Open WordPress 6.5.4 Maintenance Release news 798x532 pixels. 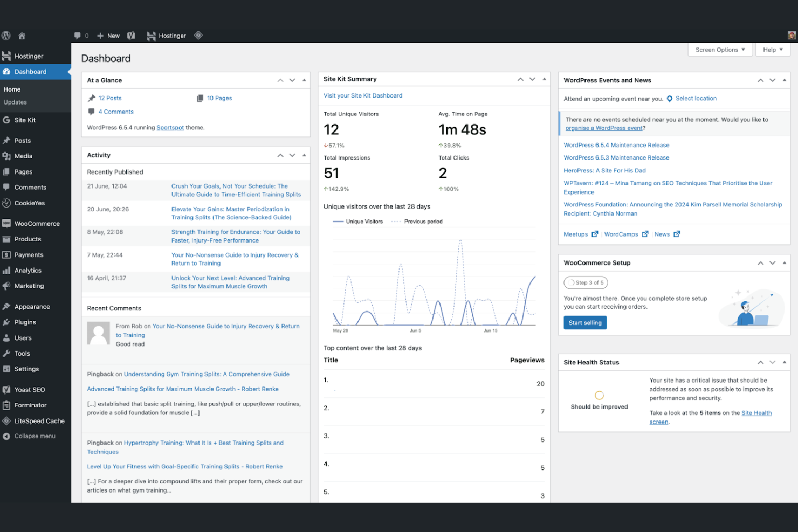click(x=616, y=145)
